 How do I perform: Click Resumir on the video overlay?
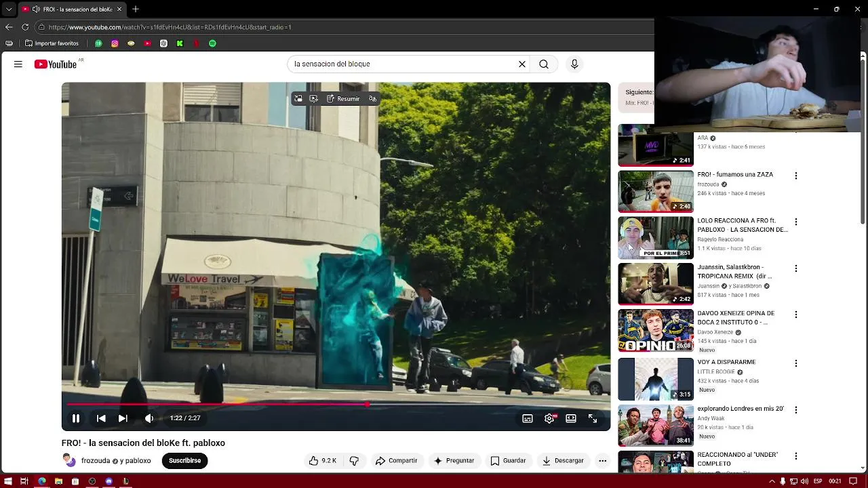pos(344,99)
